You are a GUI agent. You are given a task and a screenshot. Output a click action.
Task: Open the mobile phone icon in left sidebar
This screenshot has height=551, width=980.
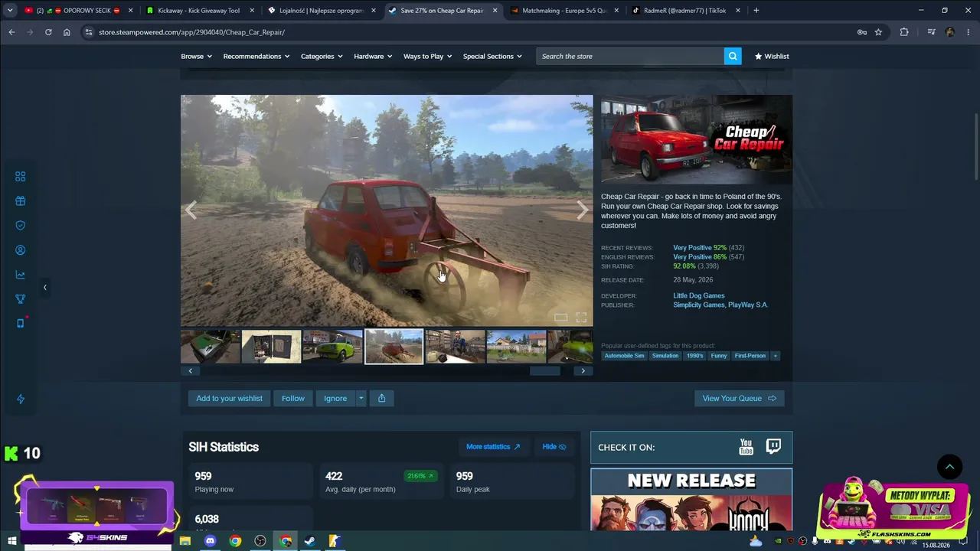pos(21,323)
